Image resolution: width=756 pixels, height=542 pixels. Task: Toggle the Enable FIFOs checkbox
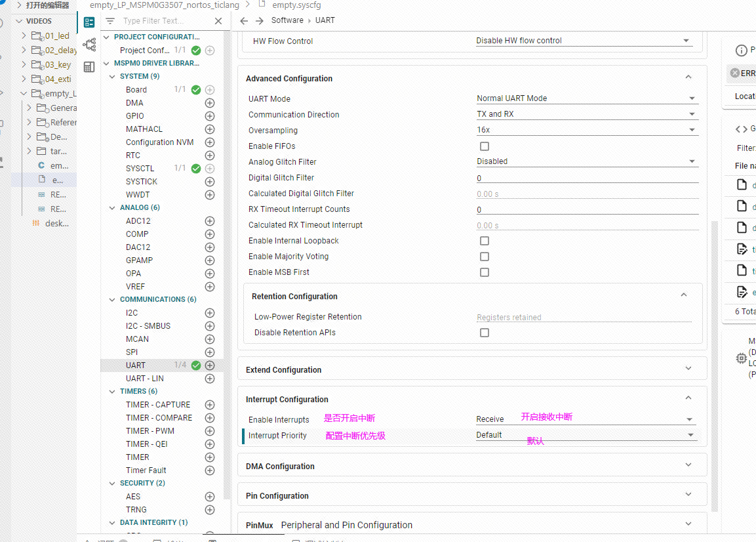point(485,146)
